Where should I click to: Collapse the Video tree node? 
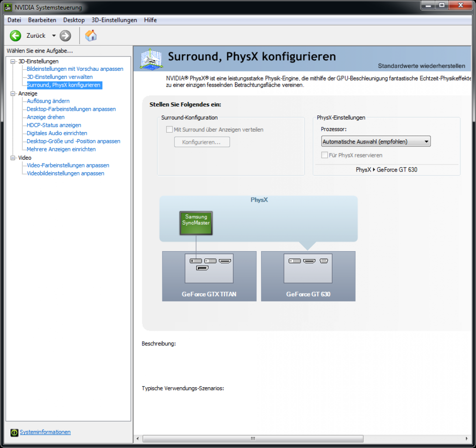pos(13,158)
